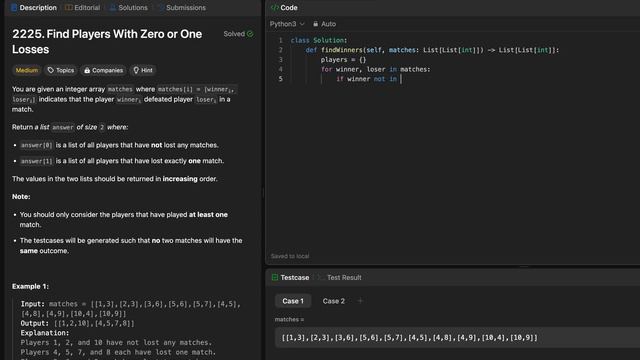Screen dimensions: 640x360
Task: Click the Submissions history icon
Action: 161,8
